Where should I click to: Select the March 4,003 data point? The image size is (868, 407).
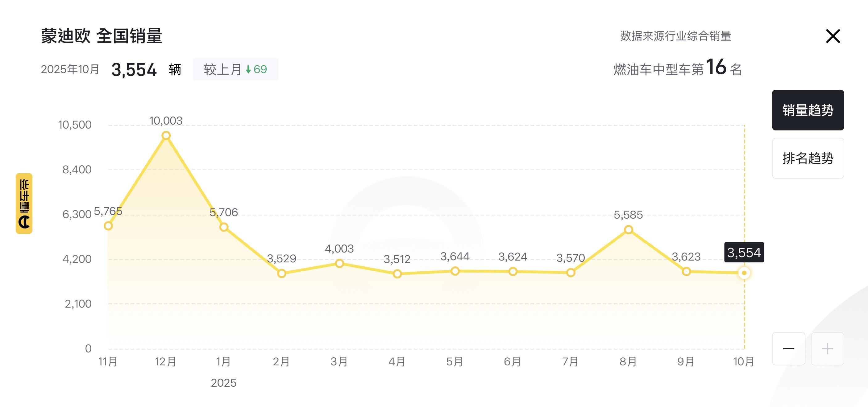click(339, 263)
